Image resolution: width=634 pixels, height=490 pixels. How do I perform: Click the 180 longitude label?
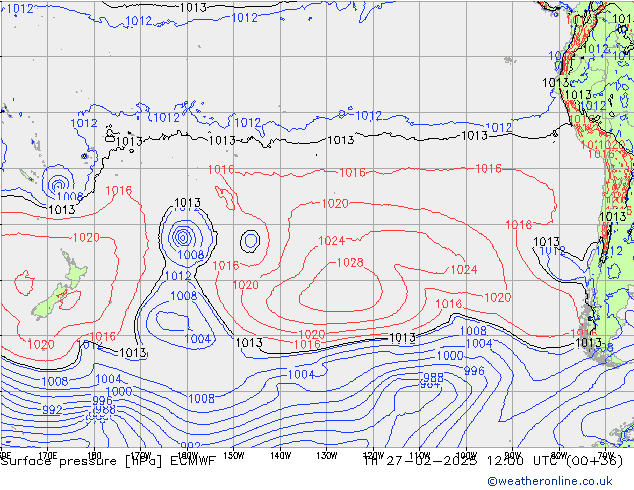click(94, 454)
